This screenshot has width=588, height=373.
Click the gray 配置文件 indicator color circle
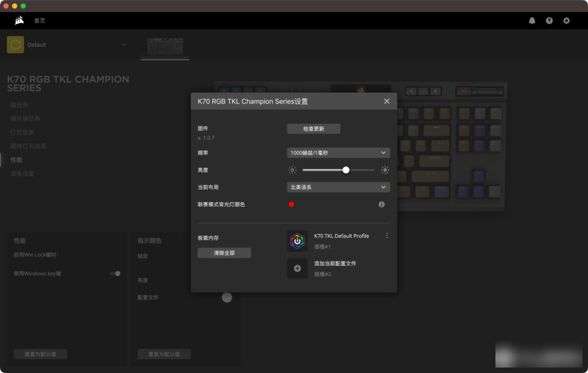[x=226, y=297]
